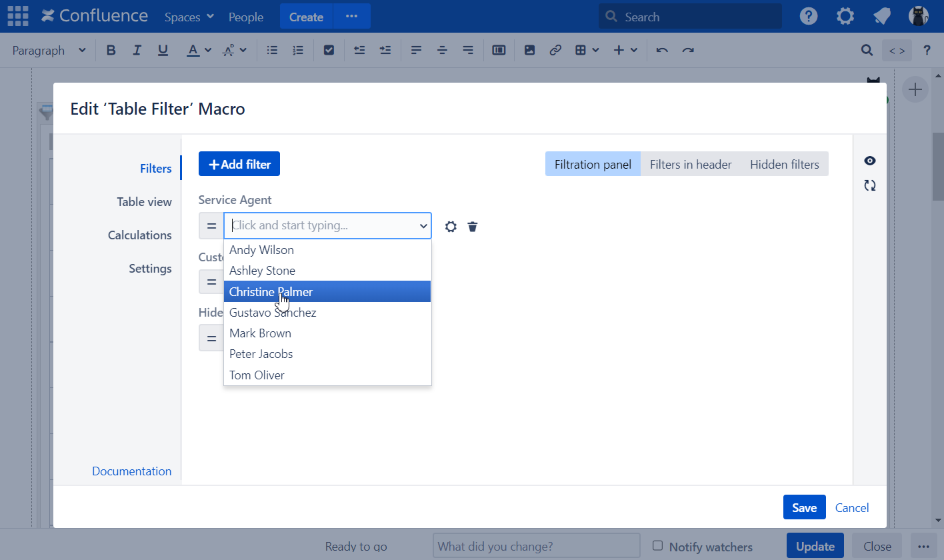Image resolution: width=944 pixels, height=560 pixels.
Task: Open the settings gear next to Service Agent filter
Action: click(x=451, y=227)
